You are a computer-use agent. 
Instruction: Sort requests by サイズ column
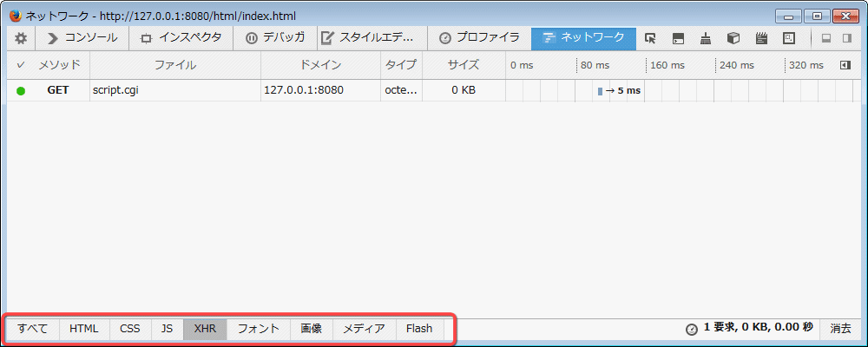click(x=464, y=65)
